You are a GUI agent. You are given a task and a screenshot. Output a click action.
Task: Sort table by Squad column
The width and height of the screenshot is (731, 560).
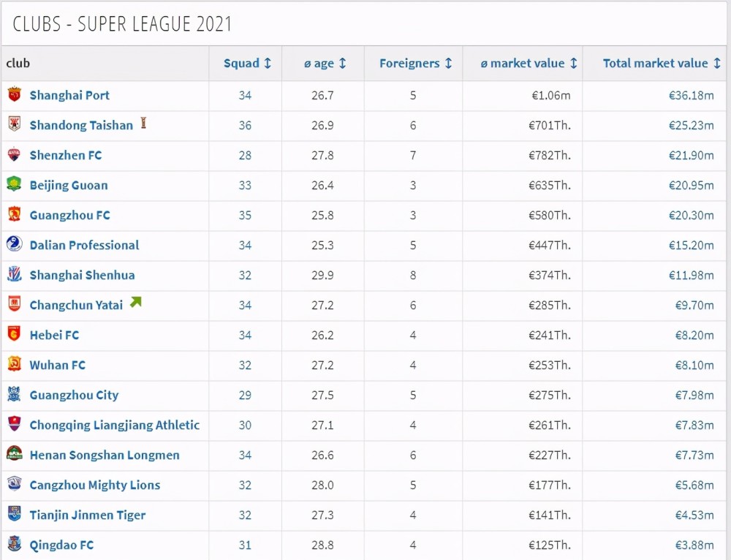(247, 63)
